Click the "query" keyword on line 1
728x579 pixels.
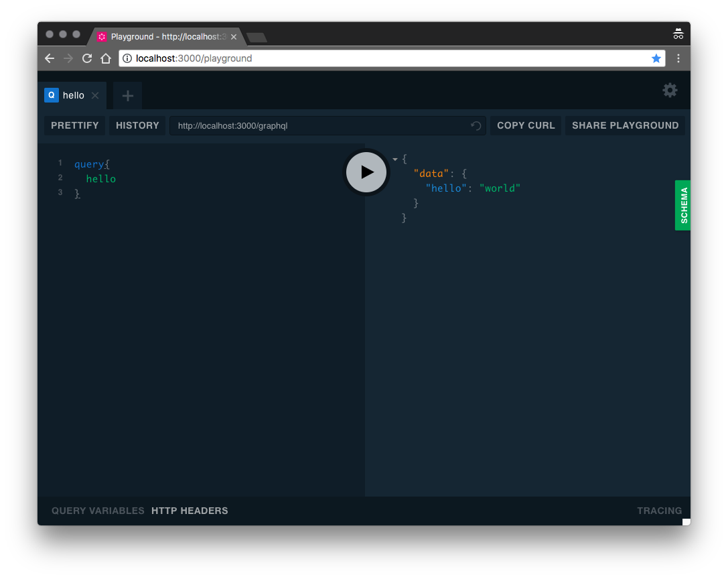coord(89,164)
